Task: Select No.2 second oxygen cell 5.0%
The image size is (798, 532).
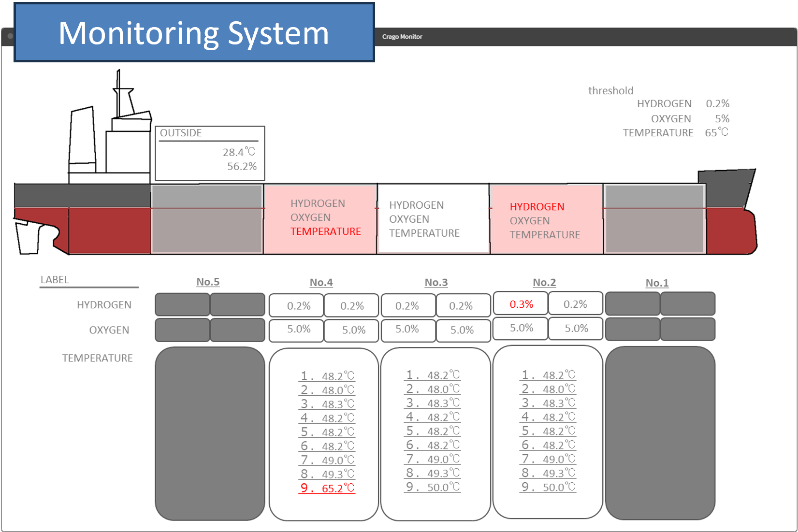Action: click(x=576, y=329)
